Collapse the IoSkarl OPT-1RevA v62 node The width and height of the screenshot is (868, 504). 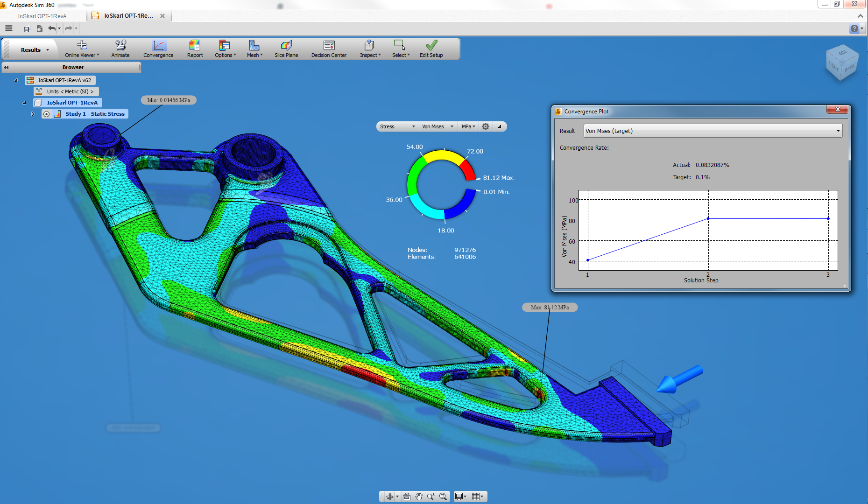(x=16, y=80)
